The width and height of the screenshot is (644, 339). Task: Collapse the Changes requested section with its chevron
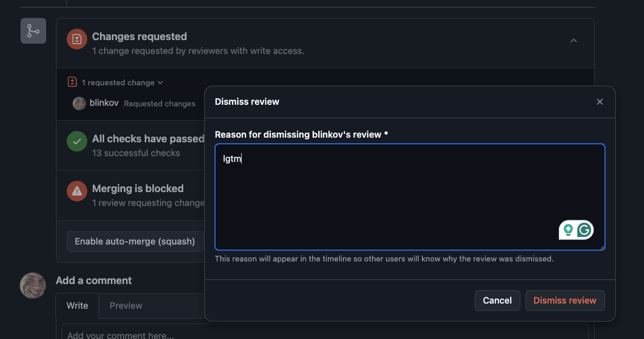tap(573, 41)
